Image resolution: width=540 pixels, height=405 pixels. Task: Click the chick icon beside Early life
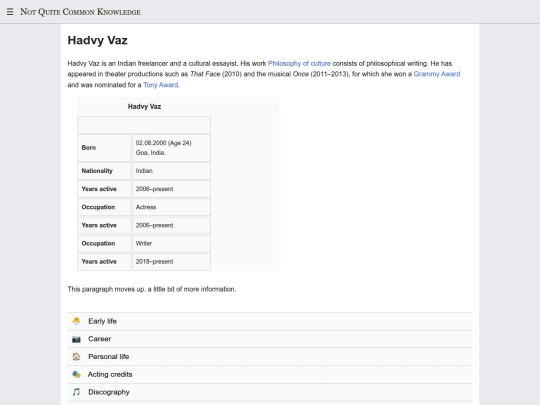tap(76, 321)
